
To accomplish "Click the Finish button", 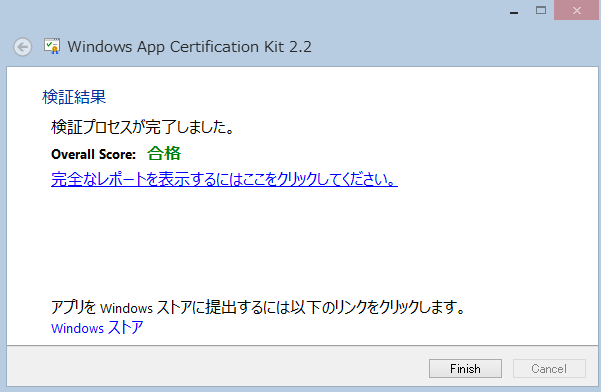I will [x=465, y=369].
